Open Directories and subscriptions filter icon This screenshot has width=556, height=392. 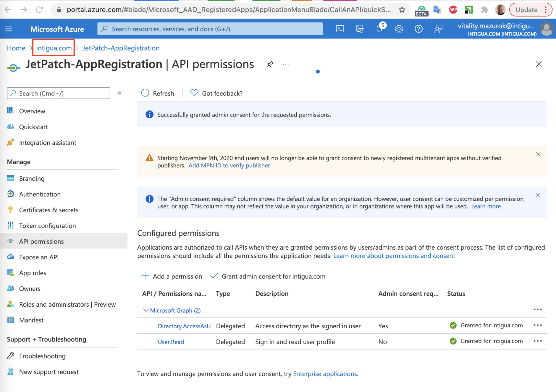click(359, 29)
